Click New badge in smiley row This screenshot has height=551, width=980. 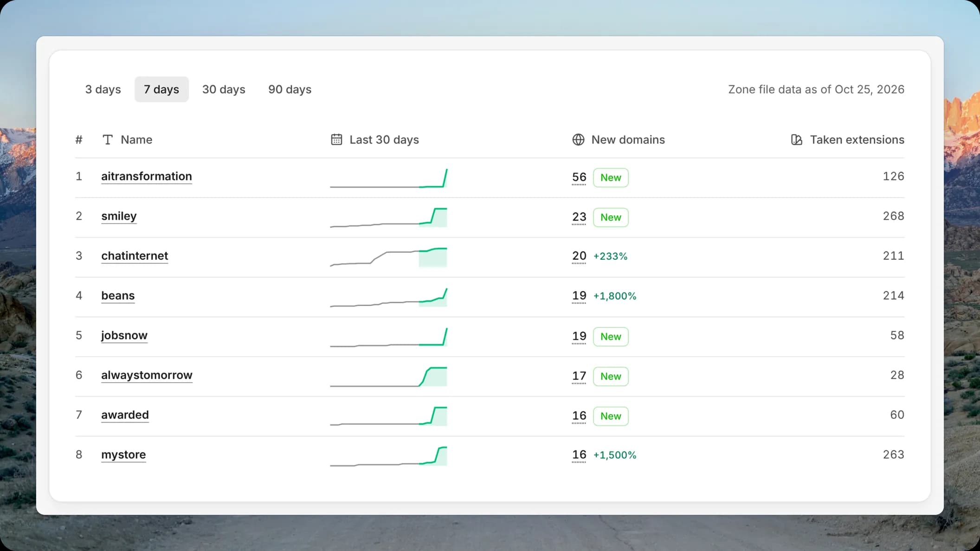click(611, 218)
